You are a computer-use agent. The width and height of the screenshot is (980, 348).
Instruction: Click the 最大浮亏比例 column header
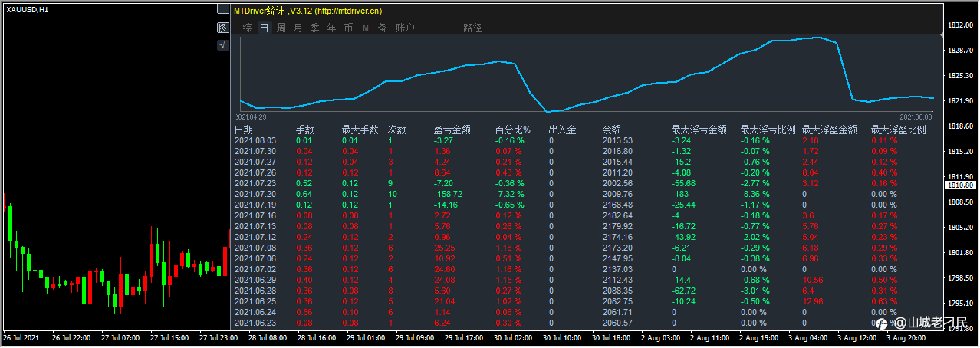[x=768, y=130]
